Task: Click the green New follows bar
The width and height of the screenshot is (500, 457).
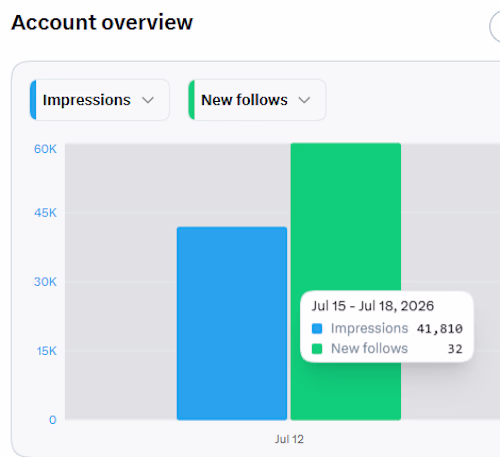Action: [x=346, y=217]
